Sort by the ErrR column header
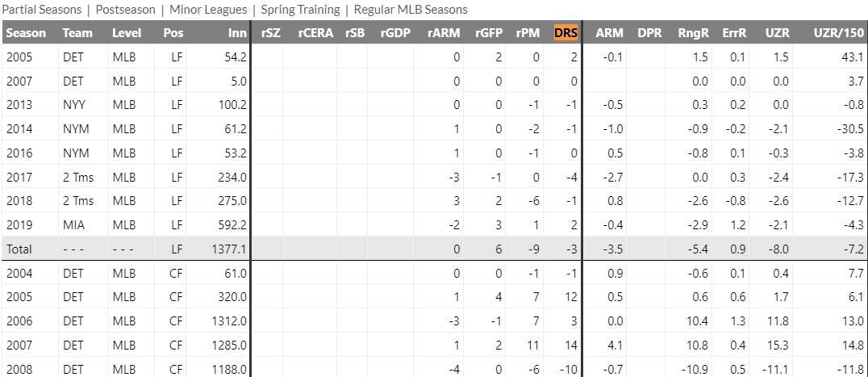The height and width of the screenshot is (377, 868). (x=734, y=33)
